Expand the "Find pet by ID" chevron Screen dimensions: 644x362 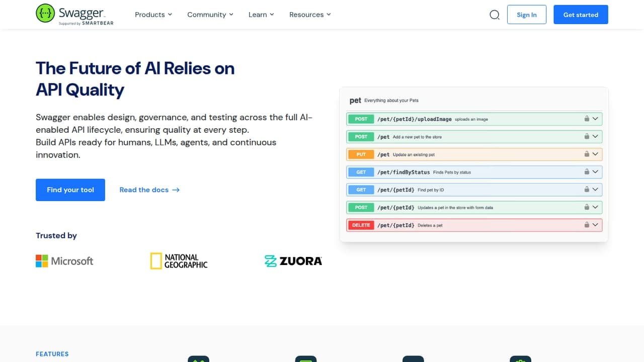tap(595, 190)
